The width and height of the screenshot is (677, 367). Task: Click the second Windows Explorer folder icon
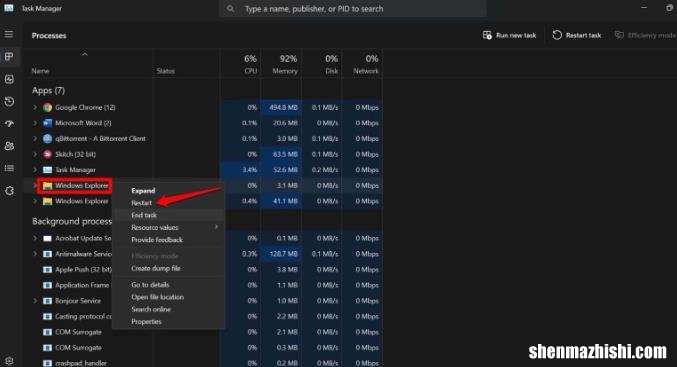pyautogui.click(x=47, y=201)
